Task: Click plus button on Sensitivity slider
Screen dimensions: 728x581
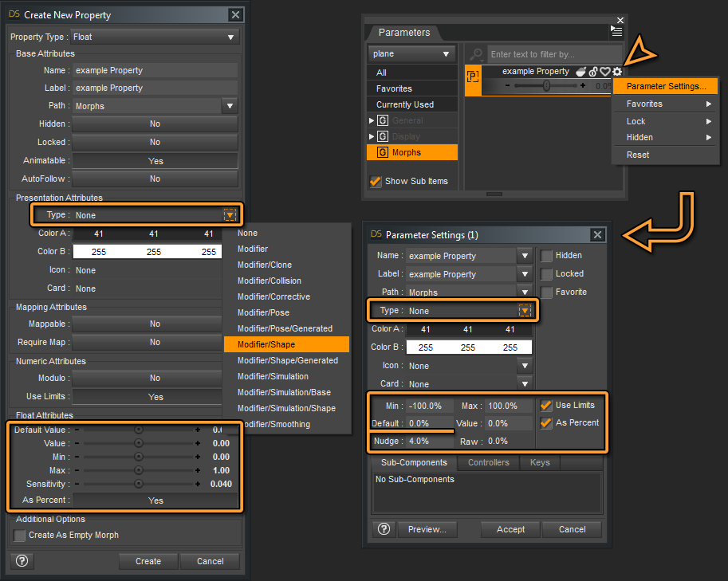Action: pyautogui.click(x=198, y=484)
